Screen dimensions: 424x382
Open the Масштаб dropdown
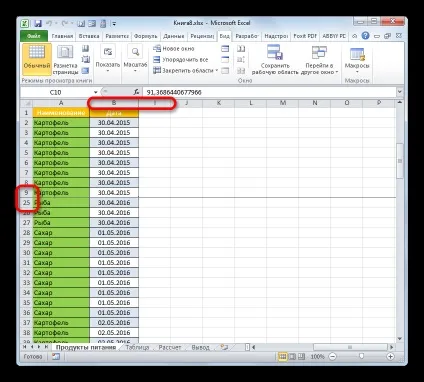point(135,60)
